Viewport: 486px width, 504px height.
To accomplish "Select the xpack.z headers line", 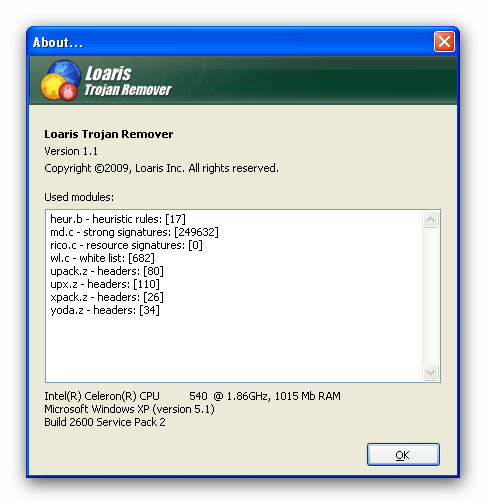I will pyautogui.click(x=107, y=297).
